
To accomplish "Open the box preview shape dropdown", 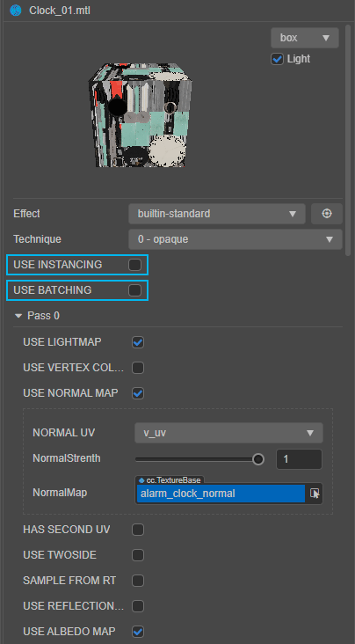I will click(x=305, y=38).
